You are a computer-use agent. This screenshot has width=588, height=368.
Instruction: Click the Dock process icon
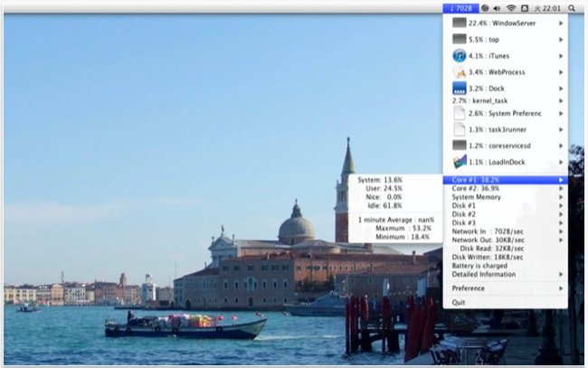point(459,89)
